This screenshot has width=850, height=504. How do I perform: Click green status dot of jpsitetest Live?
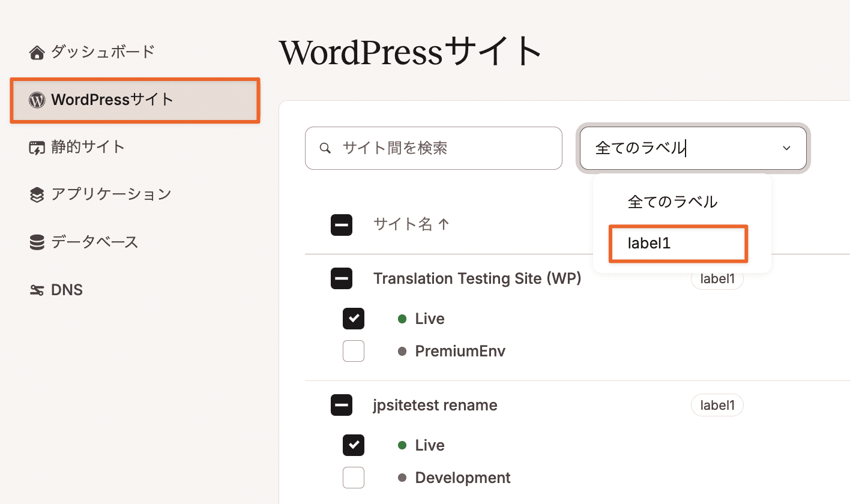click(402, 445)
